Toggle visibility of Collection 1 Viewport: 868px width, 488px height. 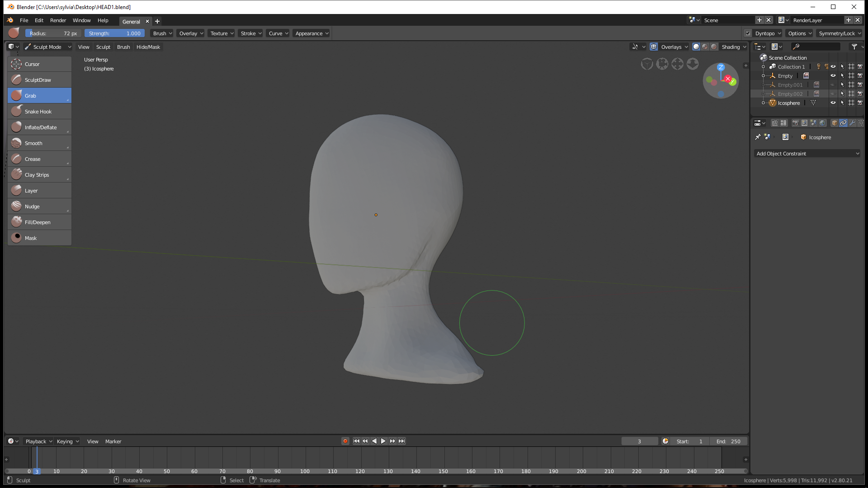pyautogui.click(x=833, y=67)
